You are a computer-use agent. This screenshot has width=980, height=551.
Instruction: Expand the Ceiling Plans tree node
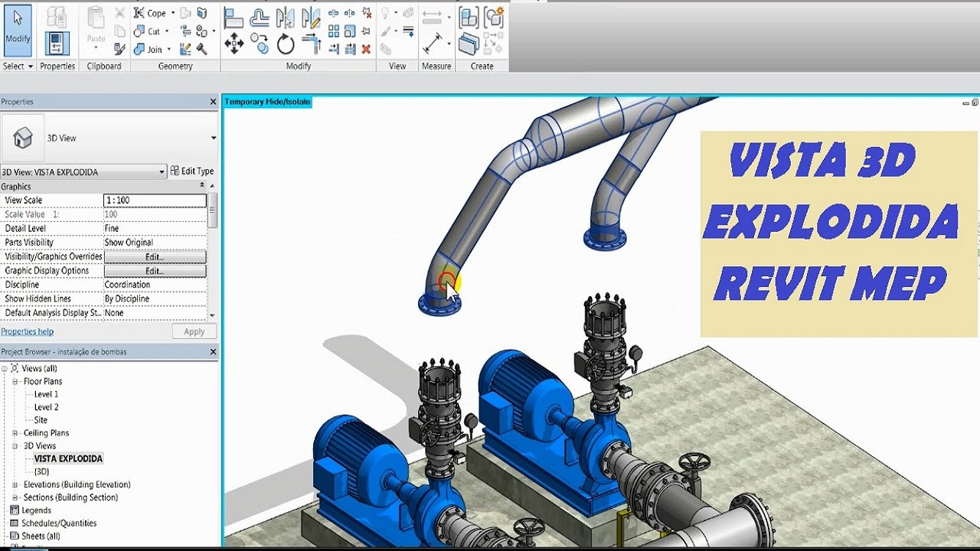tap(15, 433)
